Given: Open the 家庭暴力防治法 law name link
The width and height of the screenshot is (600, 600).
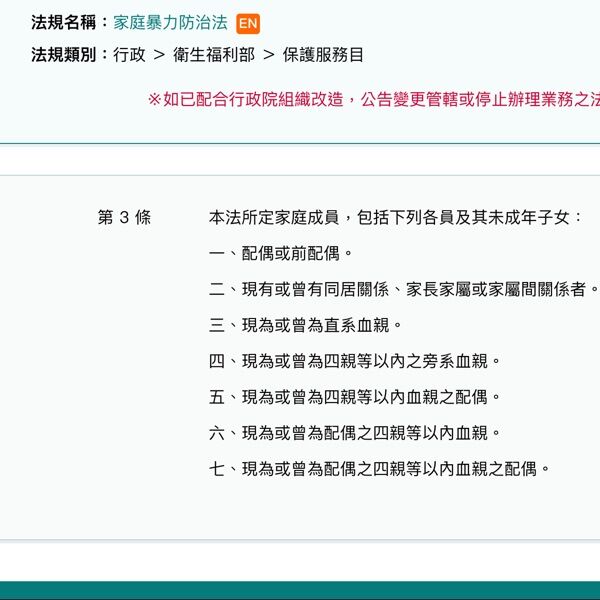Looking at the screenshot, I should [x=171, y=22].
